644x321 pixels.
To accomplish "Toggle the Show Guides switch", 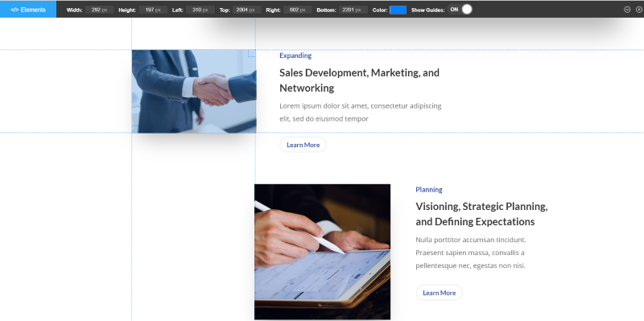I will click(x=460, y=10).
